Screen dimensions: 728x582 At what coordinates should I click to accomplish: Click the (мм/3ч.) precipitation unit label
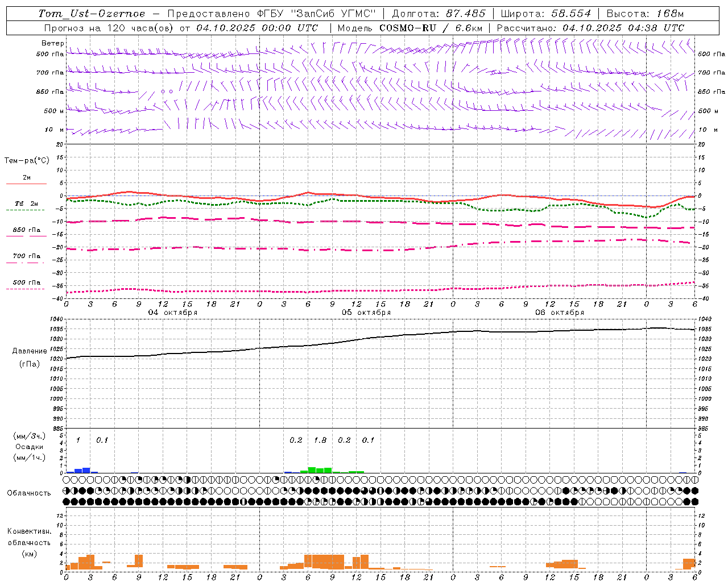(x=30, y=436)
